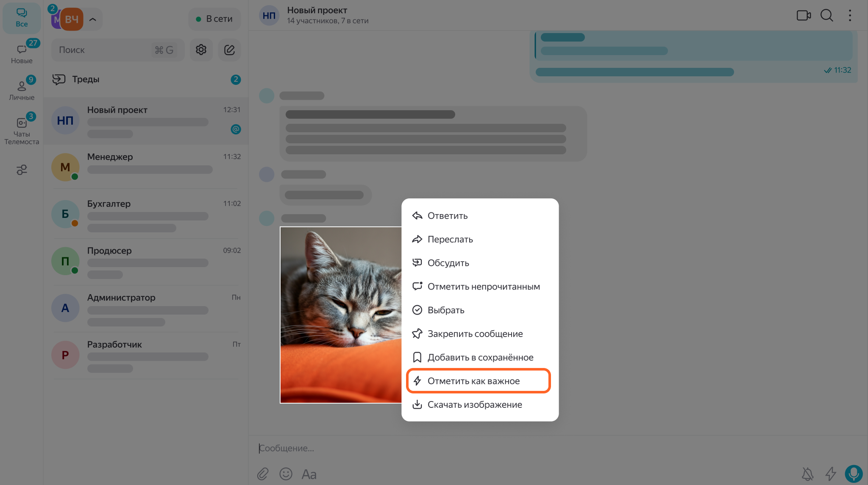Expand the account switcher chevron
Screen dimensions: 868x485
pyautogui.click(x=93, y=19)
